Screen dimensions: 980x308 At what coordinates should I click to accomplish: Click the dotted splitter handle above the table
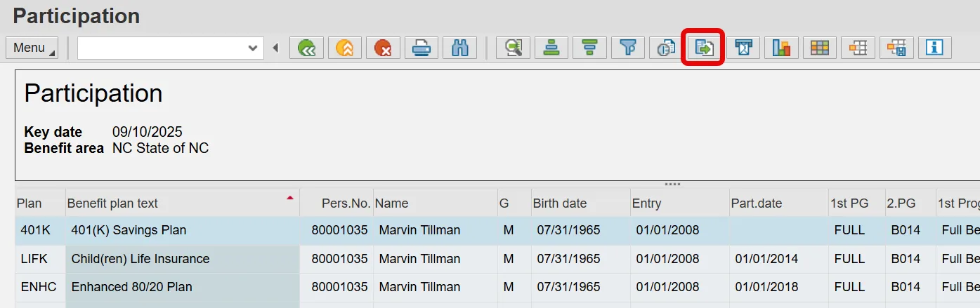coord(672,185)
